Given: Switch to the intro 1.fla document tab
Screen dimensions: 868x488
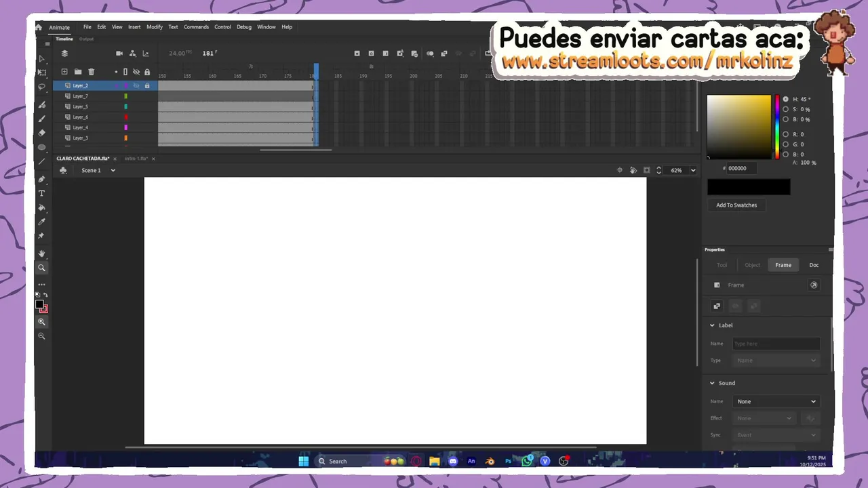Looking at the screenshot, I should (136, 159).
